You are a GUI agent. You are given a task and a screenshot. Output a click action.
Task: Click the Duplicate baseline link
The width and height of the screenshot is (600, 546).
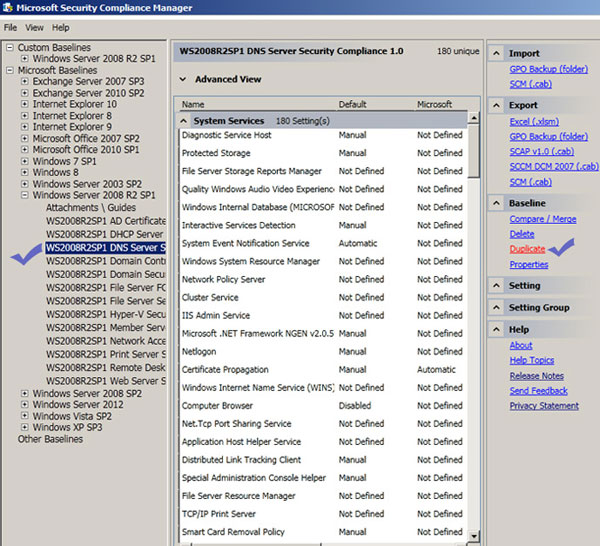[527, 249]
